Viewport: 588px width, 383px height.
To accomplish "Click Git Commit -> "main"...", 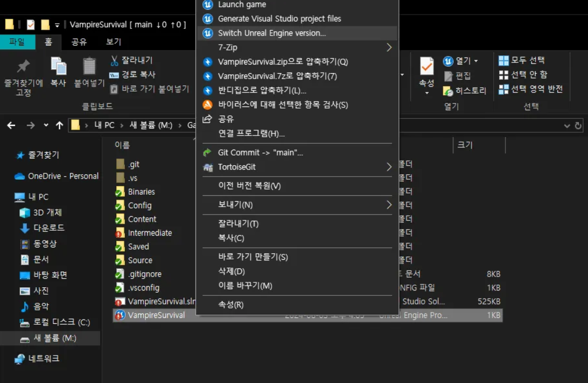I will 297,153.
